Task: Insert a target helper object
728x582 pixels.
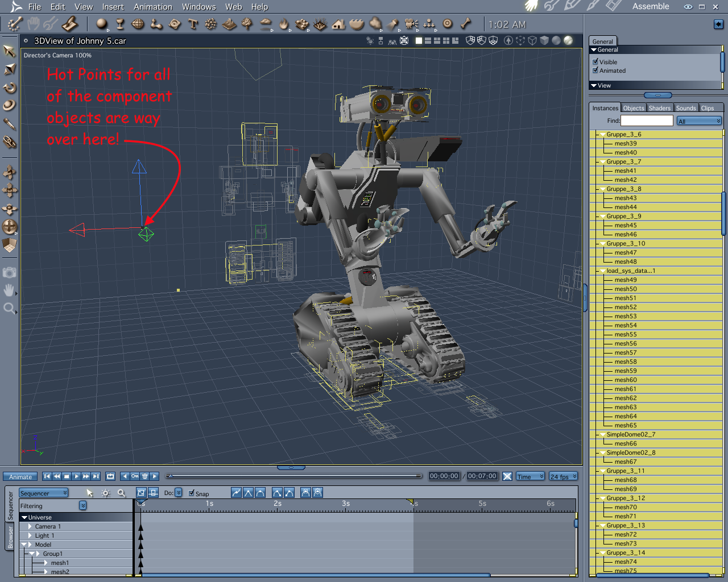Action: 448,24
